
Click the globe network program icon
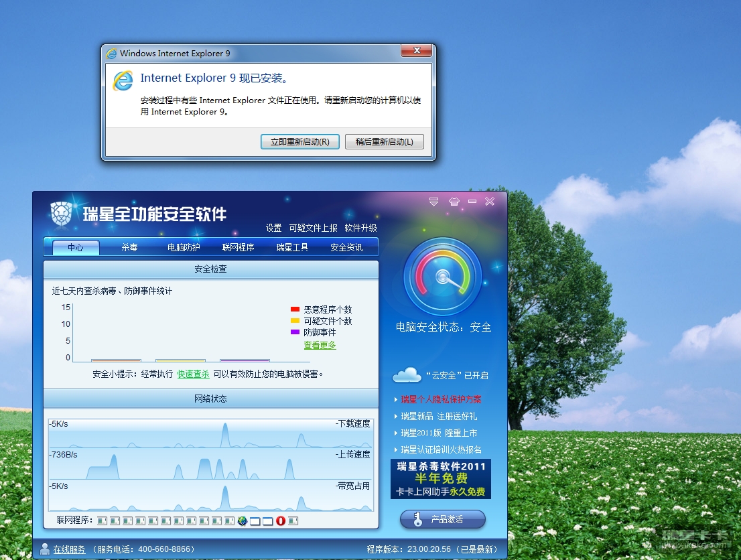click(x=243, y=520)
